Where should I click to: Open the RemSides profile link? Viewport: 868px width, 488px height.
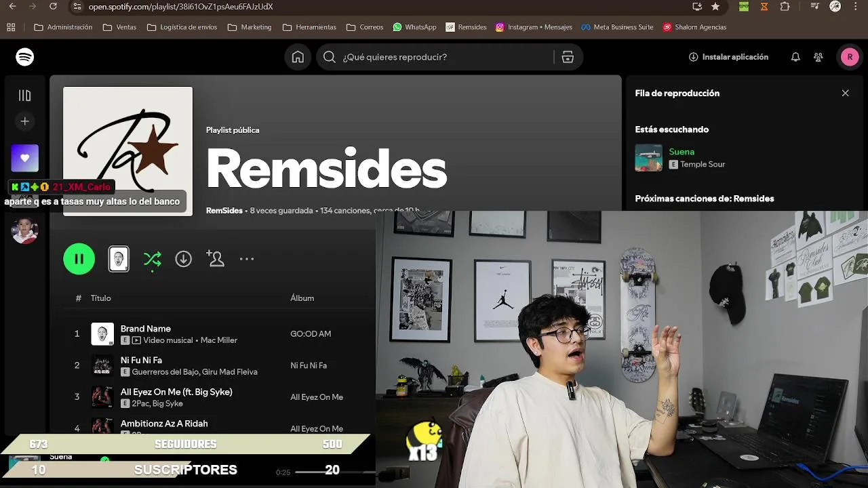tap(224, 211)
